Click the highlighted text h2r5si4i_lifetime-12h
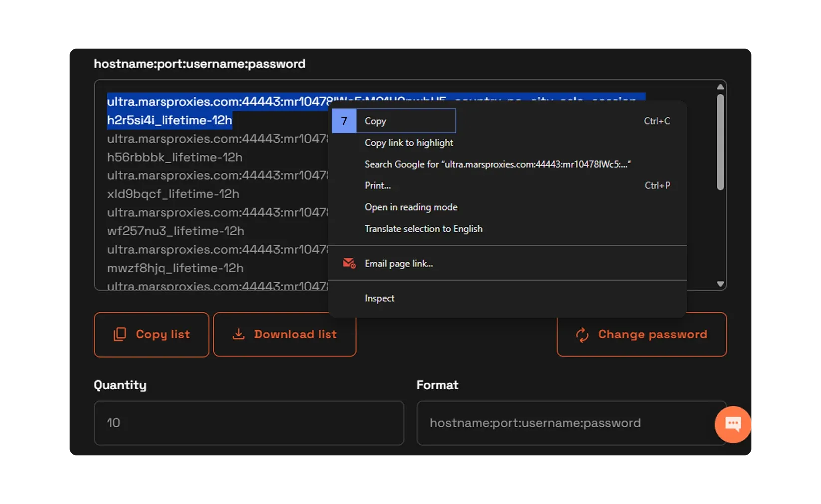Viewport: 821px width, 504px height. coord(169,120)
